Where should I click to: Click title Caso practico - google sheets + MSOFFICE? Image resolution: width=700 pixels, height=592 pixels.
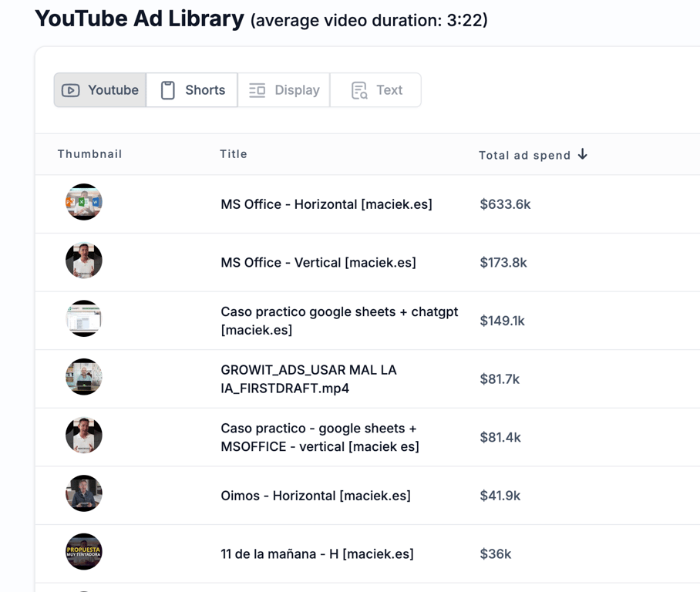(x=320, y=437)
